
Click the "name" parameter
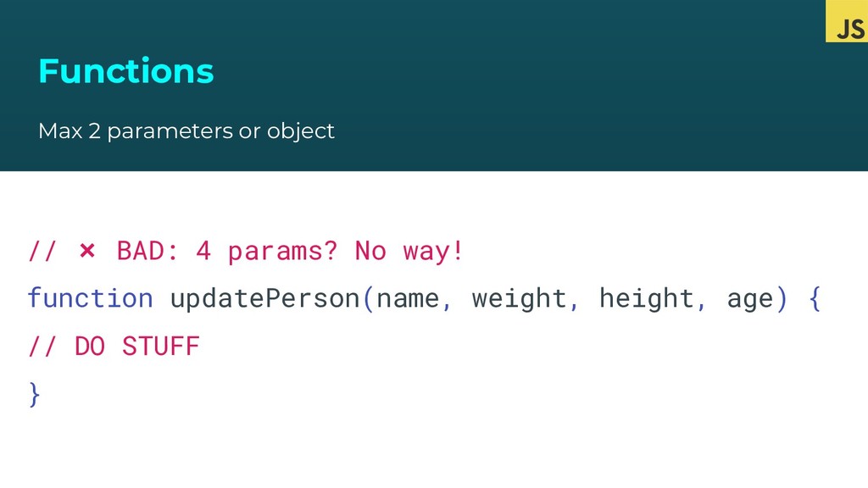(406, 298)
